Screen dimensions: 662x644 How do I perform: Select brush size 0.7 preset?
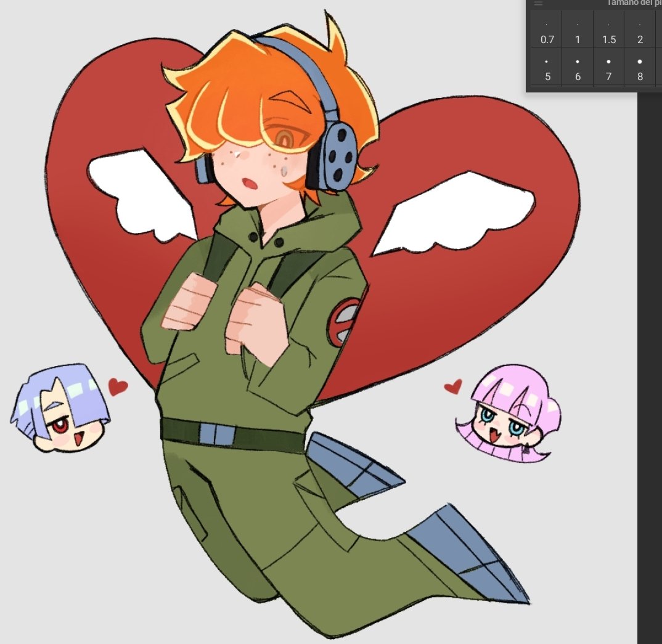tap(547, 29)
